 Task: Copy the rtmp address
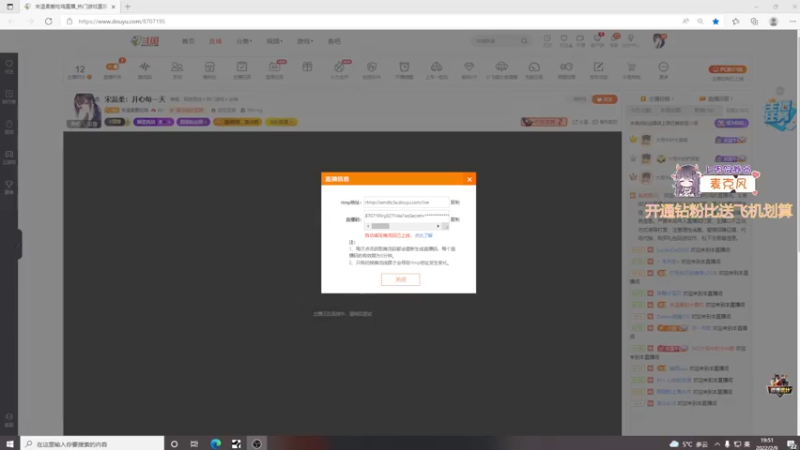[455, 203]
